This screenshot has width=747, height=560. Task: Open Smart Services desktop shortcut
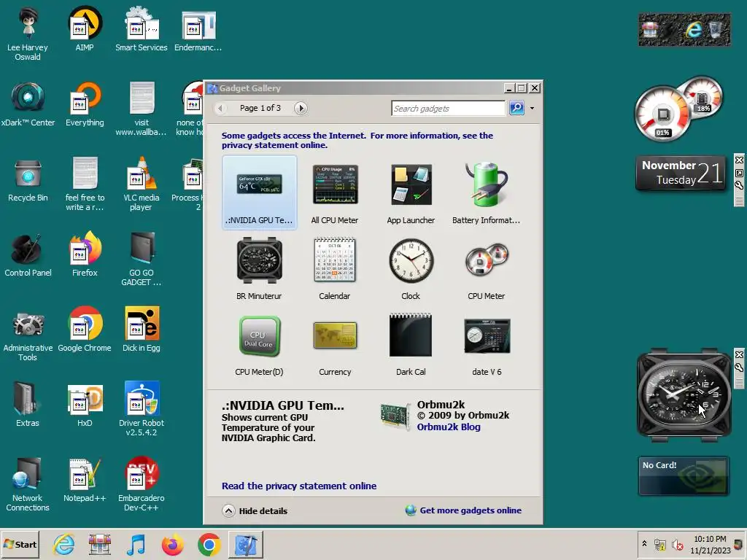click(141, 29)
